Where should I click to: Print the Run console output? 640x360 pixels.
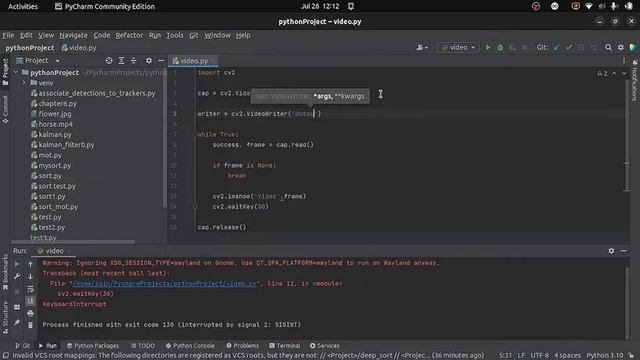(x=30, y=313)
